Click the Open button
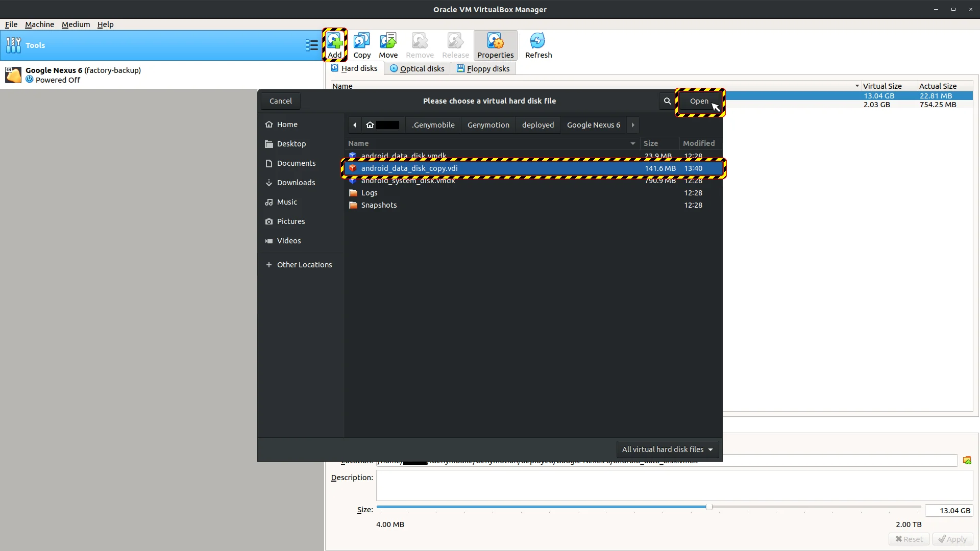 tap(700, 101)
